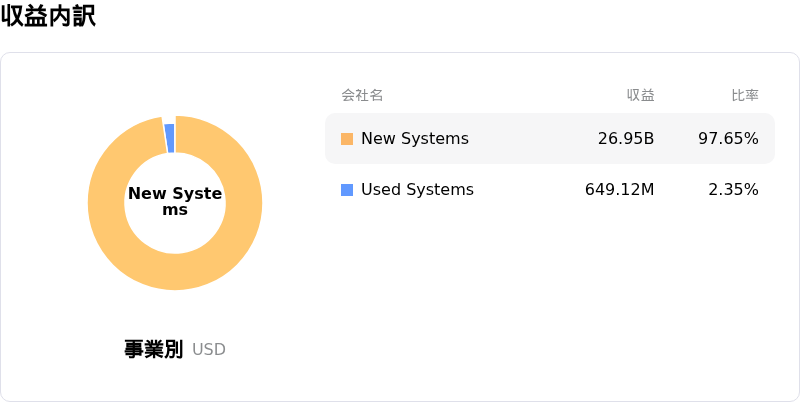
Task: Click the 収益内訳 section heading
Action: pos(48,16)
